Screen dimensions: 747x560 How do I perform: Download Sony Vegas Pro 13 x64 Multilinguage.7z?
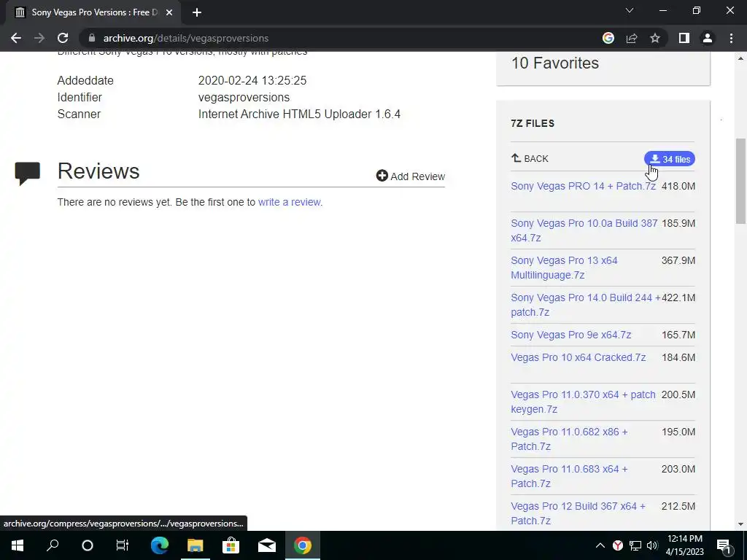point(564,268)
